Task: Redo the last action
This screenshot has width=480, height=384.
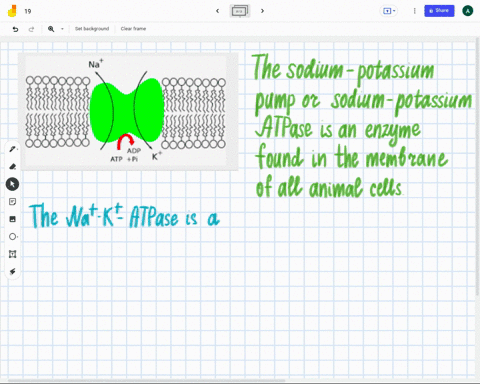Action: [31, 29]
